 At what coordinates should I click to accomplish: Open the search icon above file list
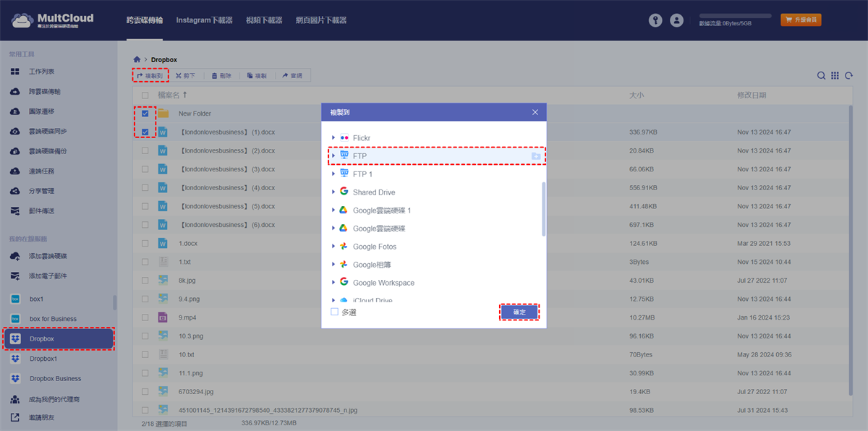[822, 75]
